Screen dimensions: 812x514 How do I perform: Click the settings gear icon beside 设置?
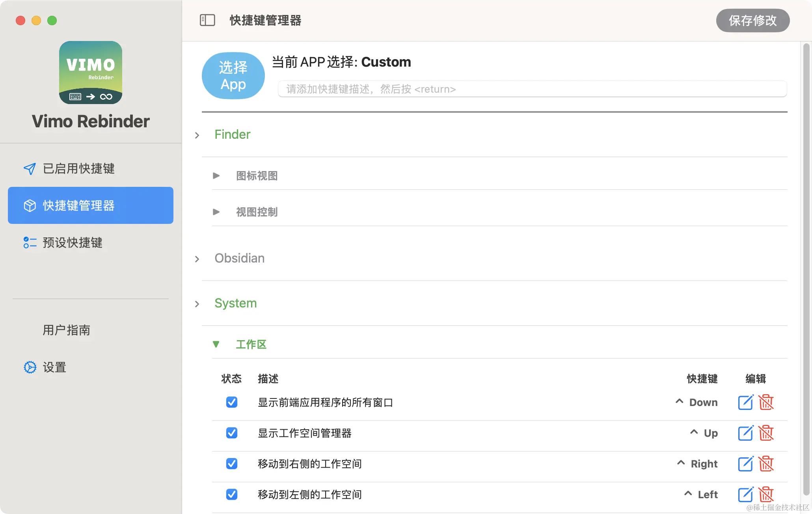tap(30, 367)
